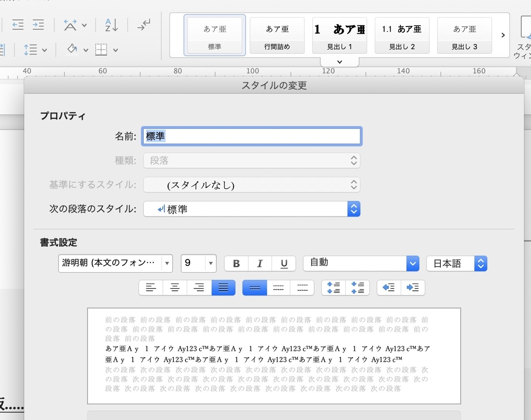This screenshot has width=531, height=420.
Task: Toggle underline U button
Action: (284, 264)
